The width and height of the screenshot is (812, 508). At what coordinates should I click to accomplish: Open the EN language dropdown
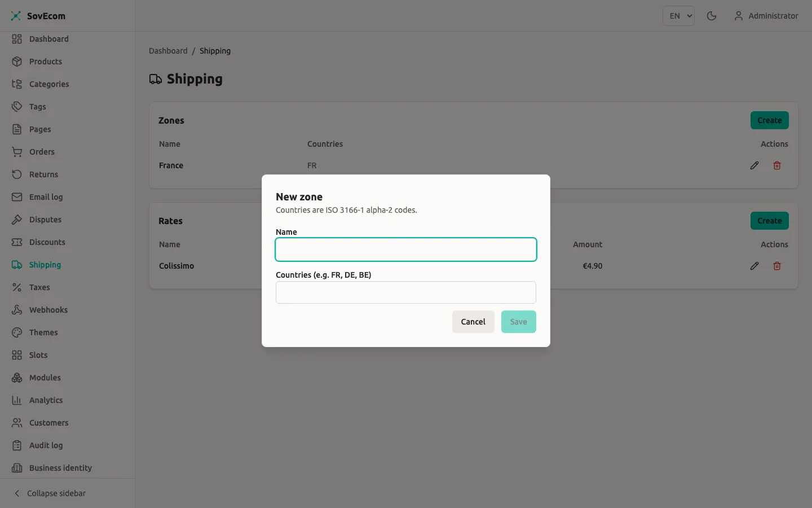click(x=678, y=16)
